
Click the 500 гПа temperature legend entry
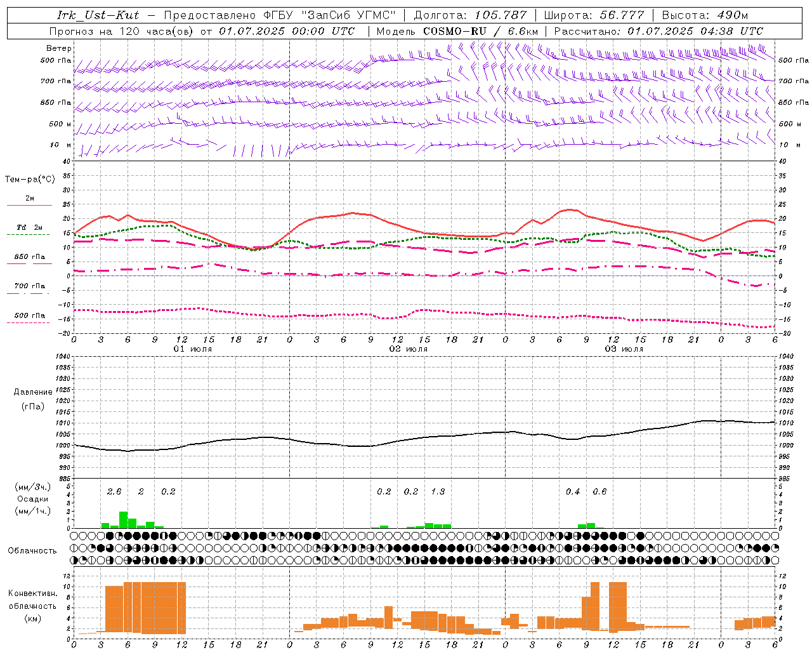click(30, 315)
